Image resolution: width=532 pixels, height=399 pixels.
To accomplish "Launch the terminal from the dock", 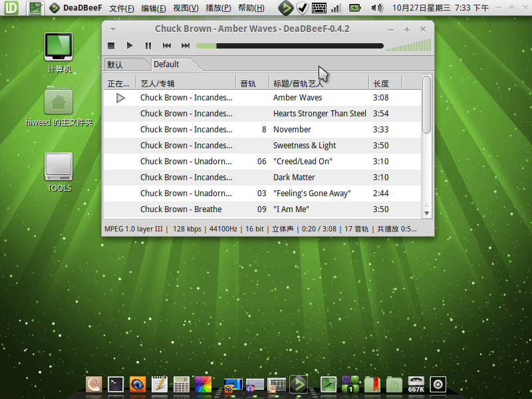I will coord(116,384).
